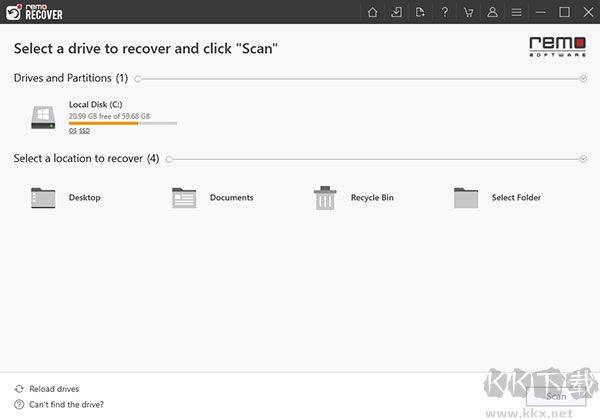Open the Help question mark icon
600x420 pixels.
(x=444, y=12)
